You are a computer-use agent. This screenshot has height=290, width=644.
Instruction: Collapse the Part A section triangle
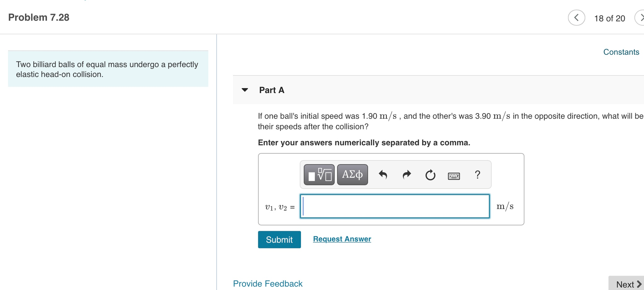click(x=245, y=90)
